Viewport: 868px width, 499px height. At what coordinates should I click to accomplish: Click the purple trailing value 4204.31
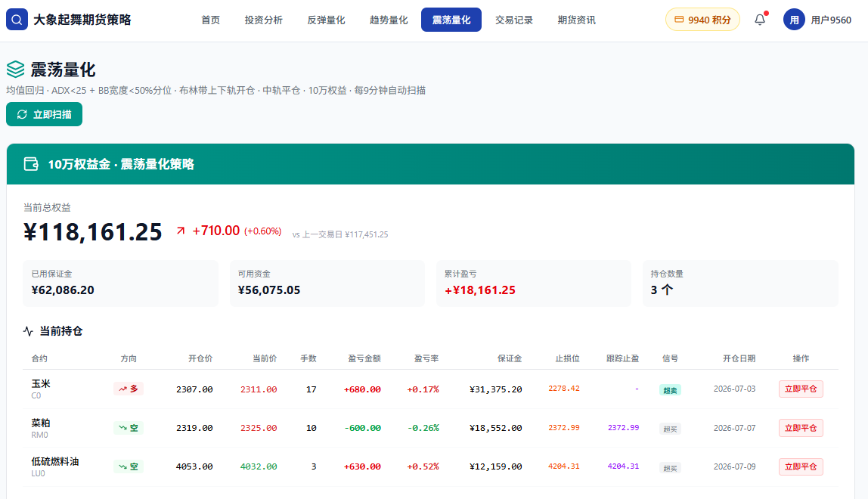(623, 466)
